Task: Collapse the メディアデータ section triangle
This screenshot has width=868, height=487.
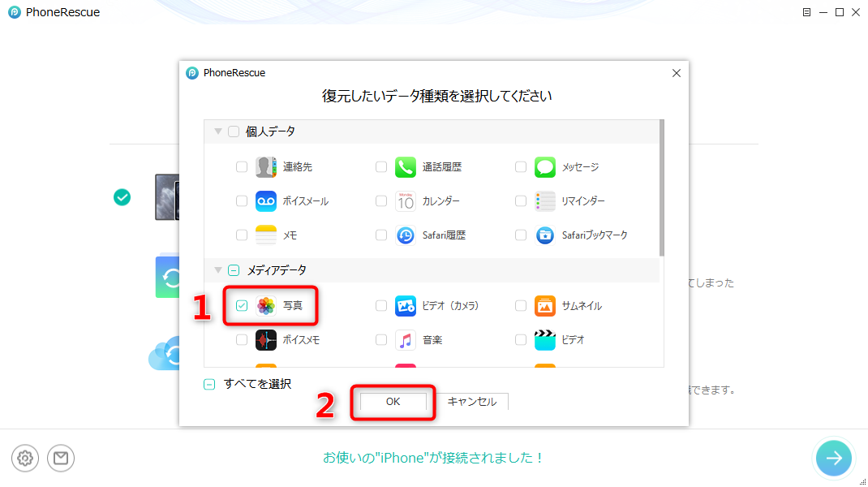Action: [218, 270]
